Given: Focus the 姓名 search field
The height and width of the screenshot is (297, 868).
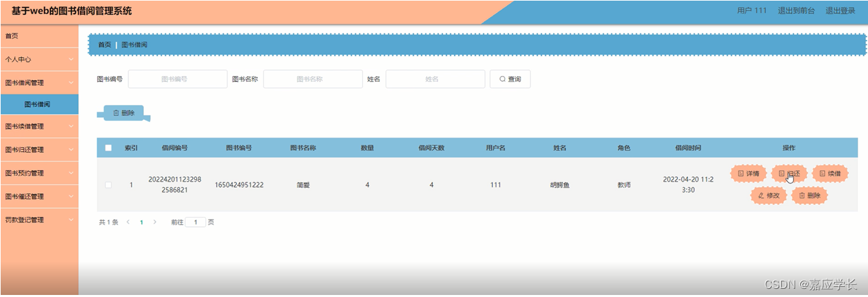Looking at the screenshot, I should 435,79.
